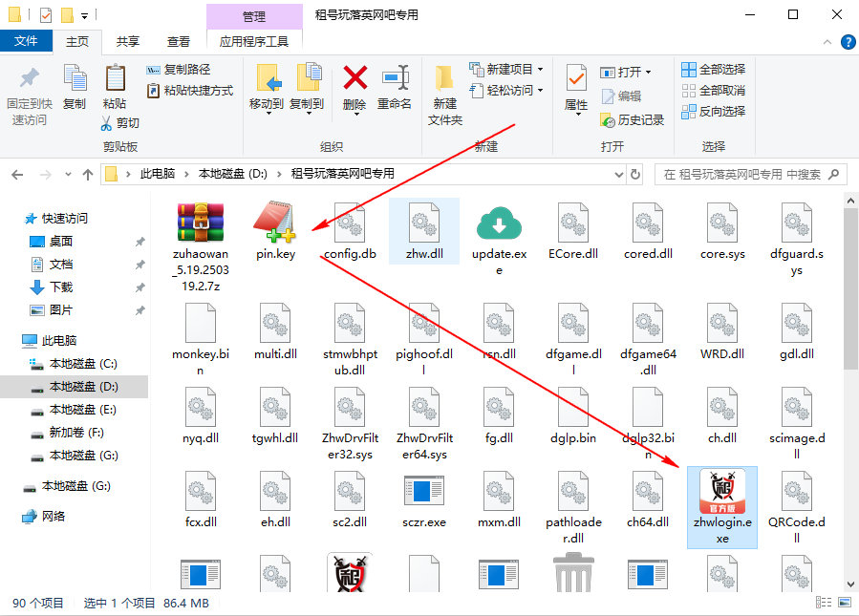The image size is (859, 616).
Task: Select the update.exe cloud icon
Action: pyautogui.click(x=499, y=223)
